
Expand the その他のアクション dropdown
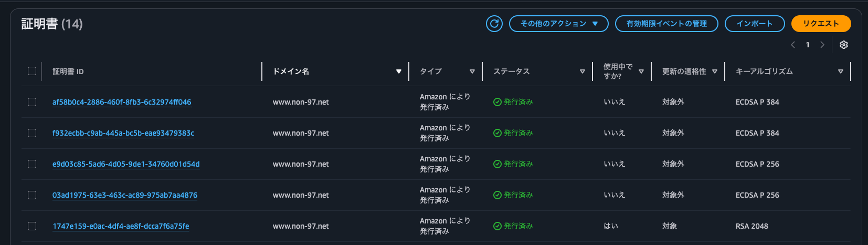558,24
